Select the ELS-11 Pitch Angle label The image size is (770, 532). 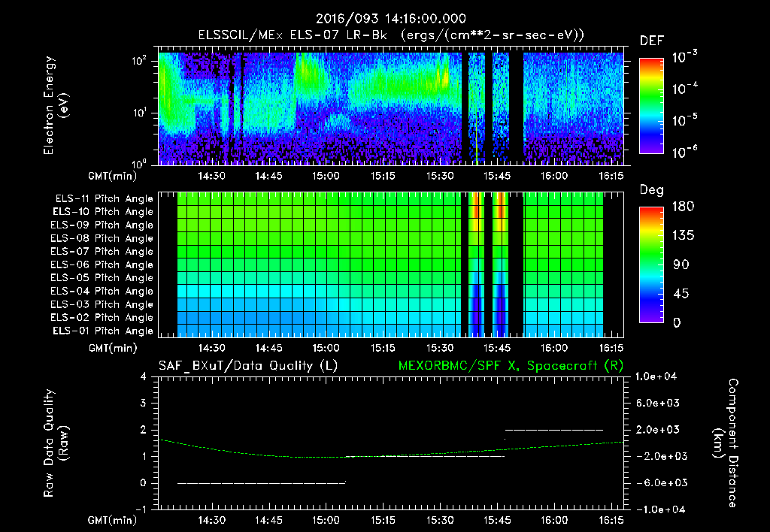pyautogui.click(x=104, y=199)
